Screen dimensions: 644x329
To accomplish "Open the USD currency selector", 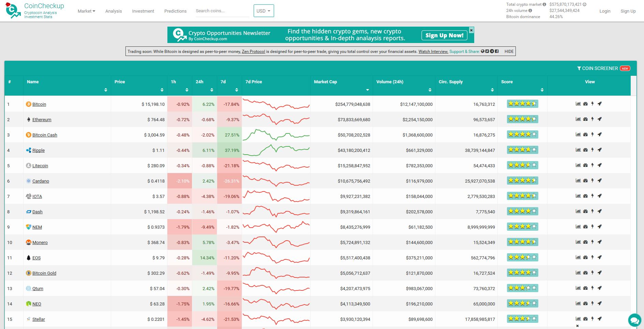I will tap(264, 11).
